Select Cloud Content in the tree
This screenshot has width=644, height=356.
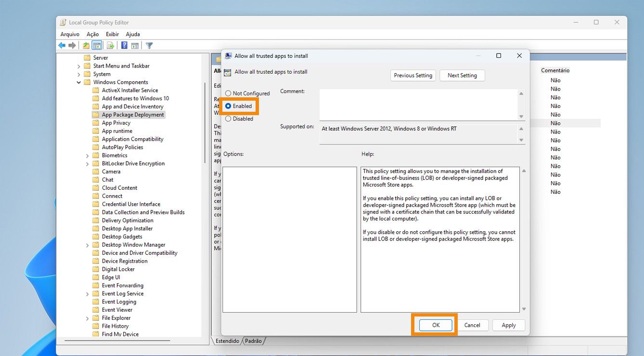point(119,188)
